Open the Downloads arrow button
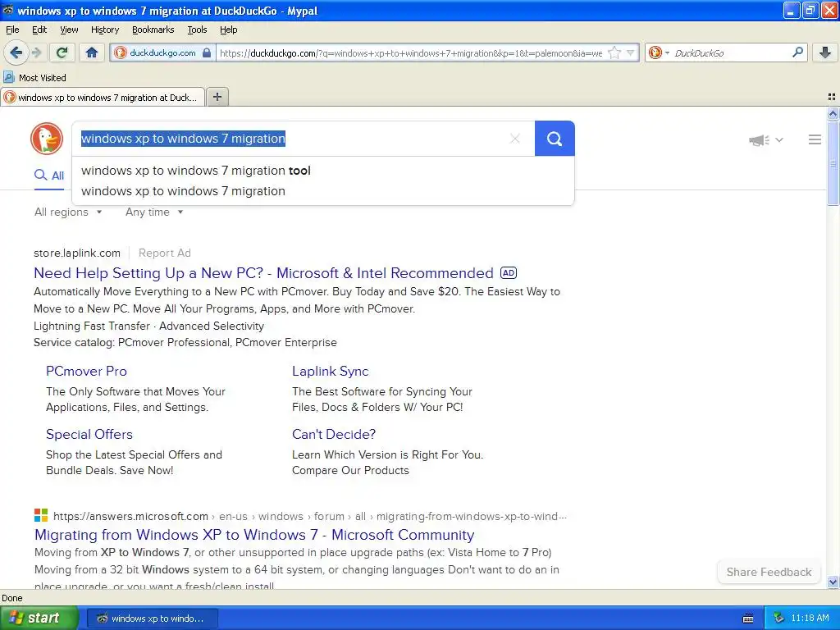The width and height of the screenshot is (840, 630). pos(825,52)
